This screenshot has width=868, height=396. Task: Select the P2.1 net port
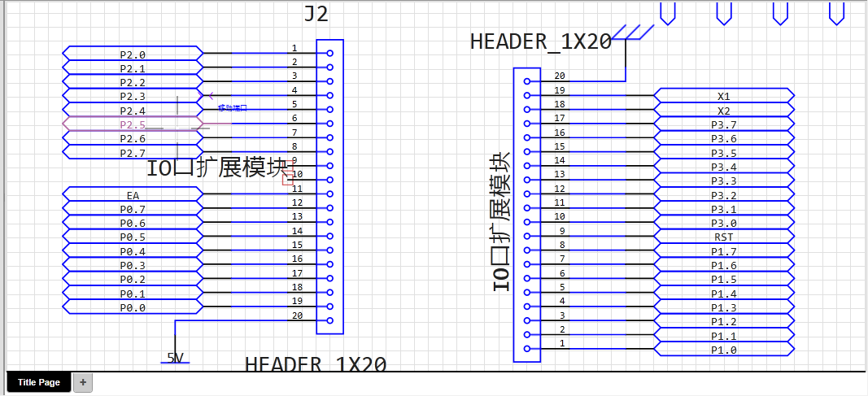(133, 67)
